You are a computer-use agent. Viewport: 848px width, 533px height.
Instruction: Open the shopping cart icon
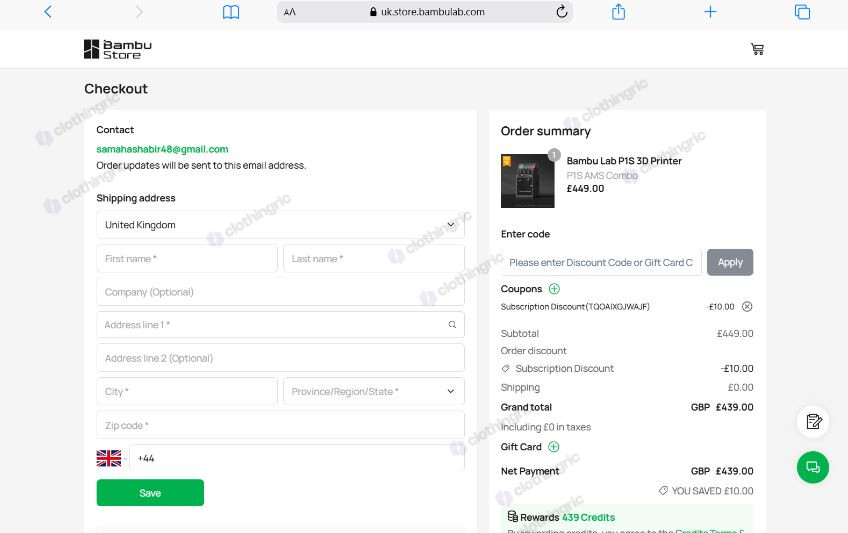pos(757,49)
